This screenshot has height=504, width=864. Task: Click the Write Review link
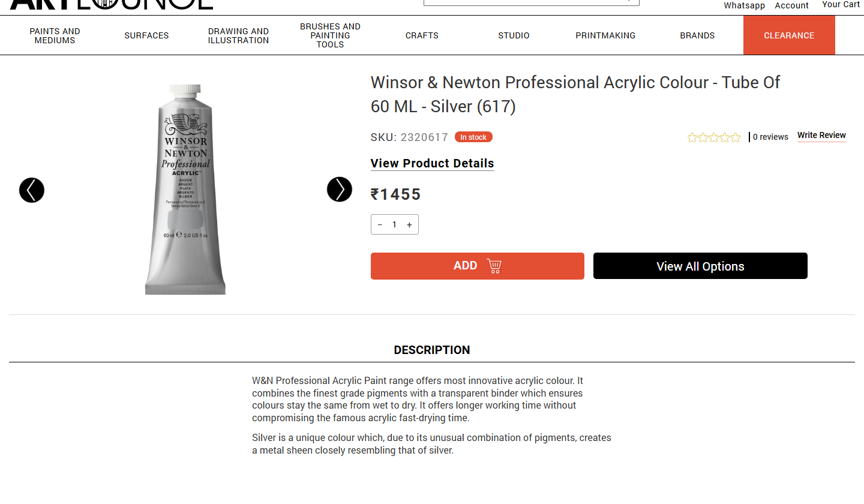[x=821, y=136]
